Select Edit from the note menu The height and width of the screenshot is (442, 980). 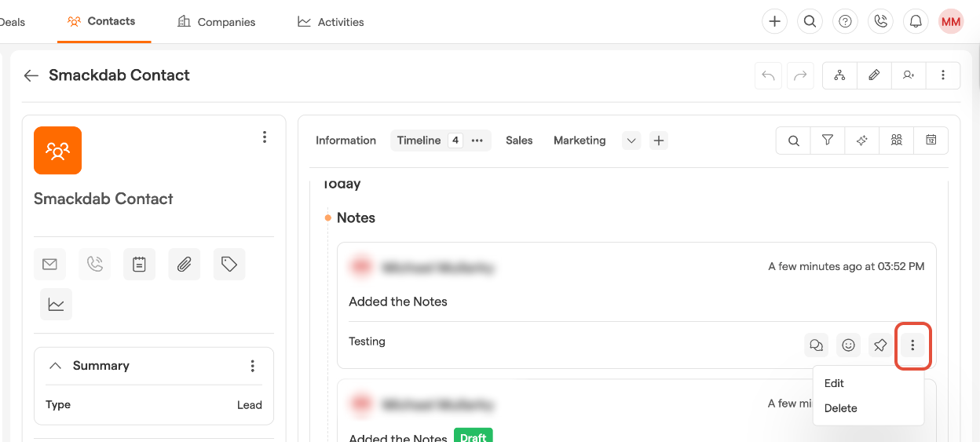[x=834, y=383]
